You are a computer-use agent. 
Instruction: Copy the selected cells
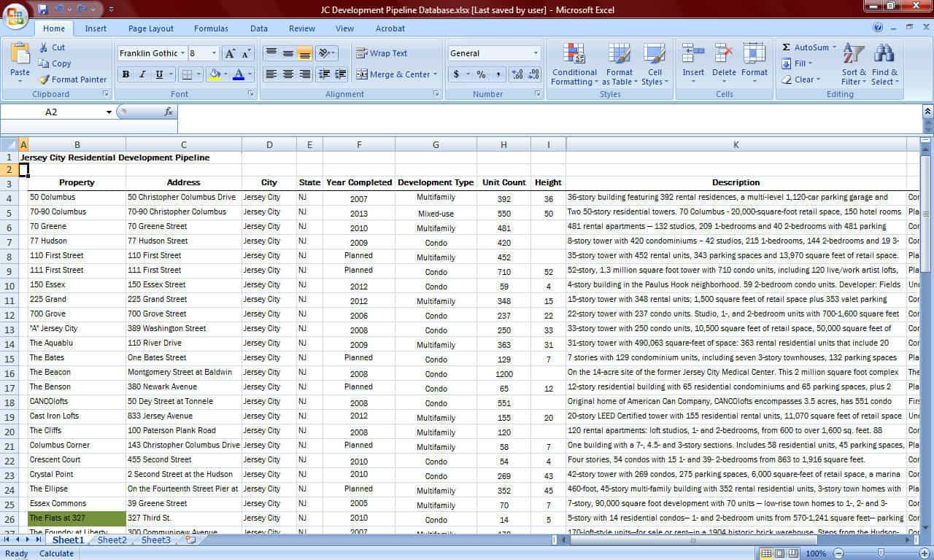click(55, 63)
